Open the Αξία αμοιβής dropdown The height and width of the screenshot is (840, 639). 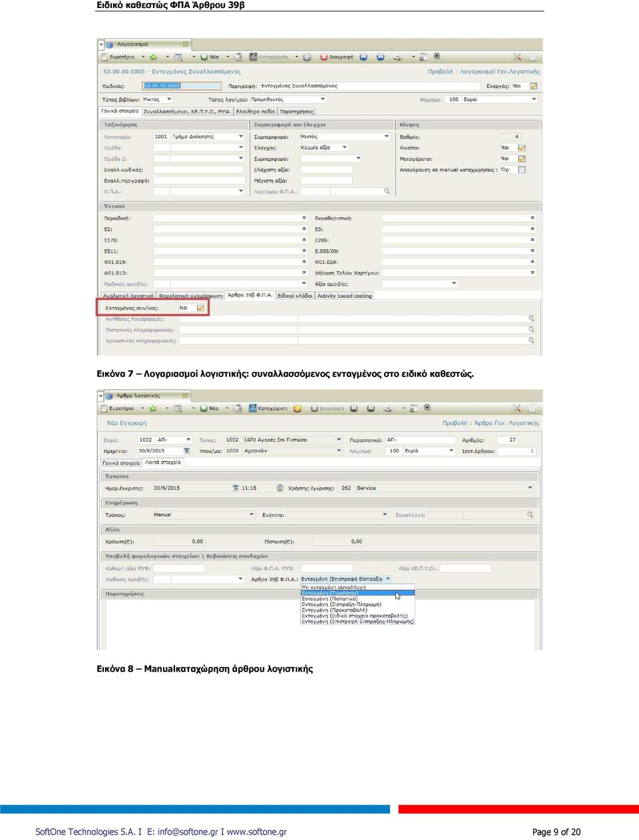click(x=454, y=284)
